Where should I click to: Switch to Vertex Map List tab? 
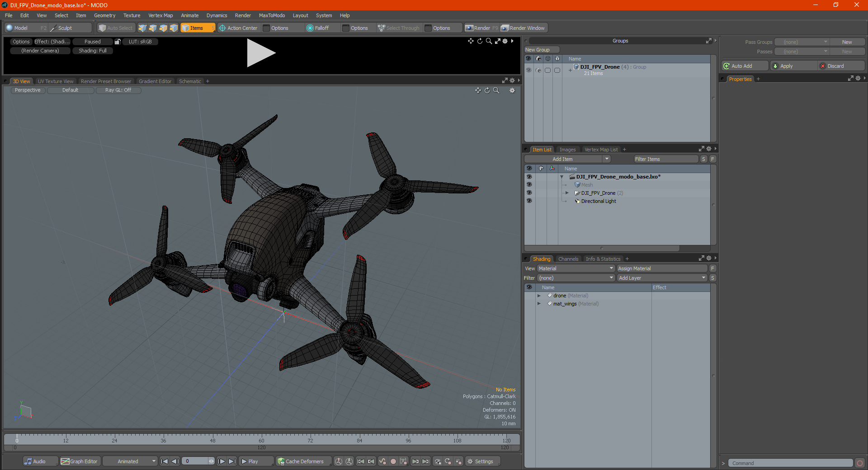click(x=601, y=150)
